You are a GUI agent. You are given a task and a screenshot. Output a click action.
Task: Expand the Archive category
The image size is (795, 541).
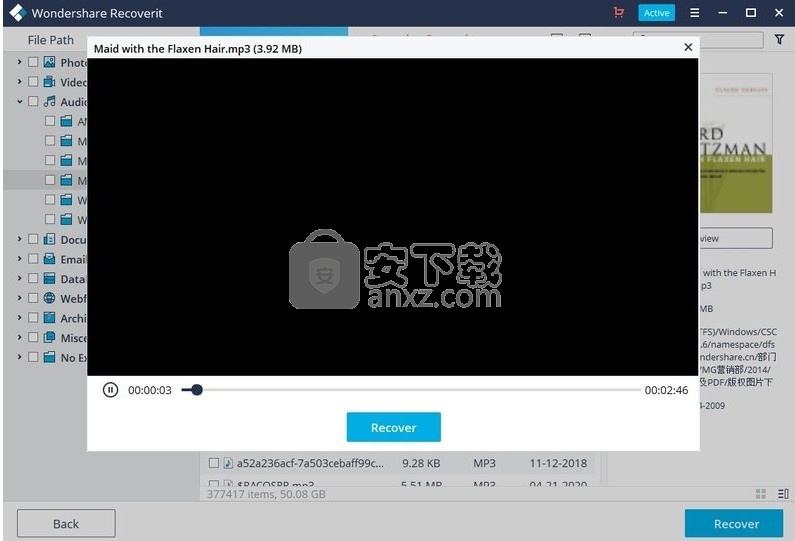tap(19, 318)
